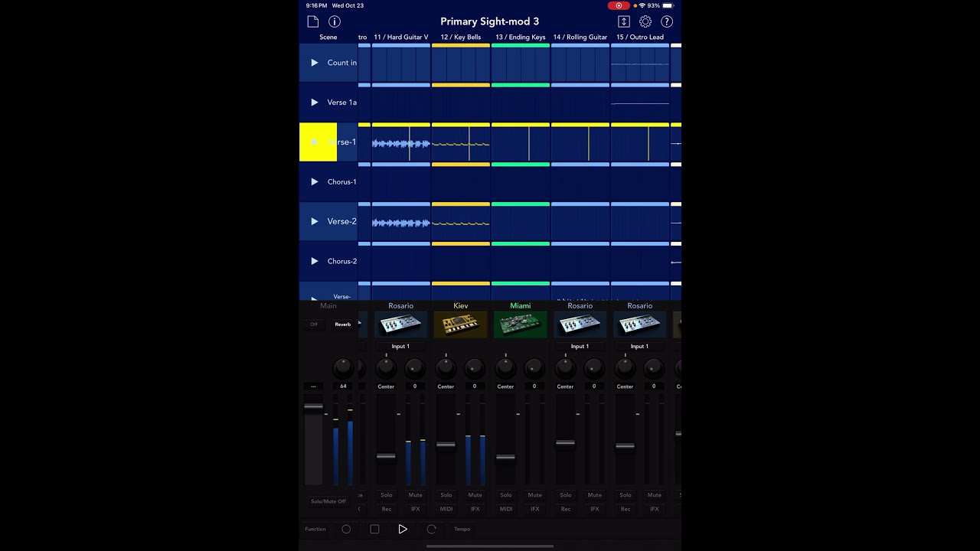The height and width of the screenshot is (551, 980).
Task: Select the 12 / Key Bells track header
Action: (461, 37)
